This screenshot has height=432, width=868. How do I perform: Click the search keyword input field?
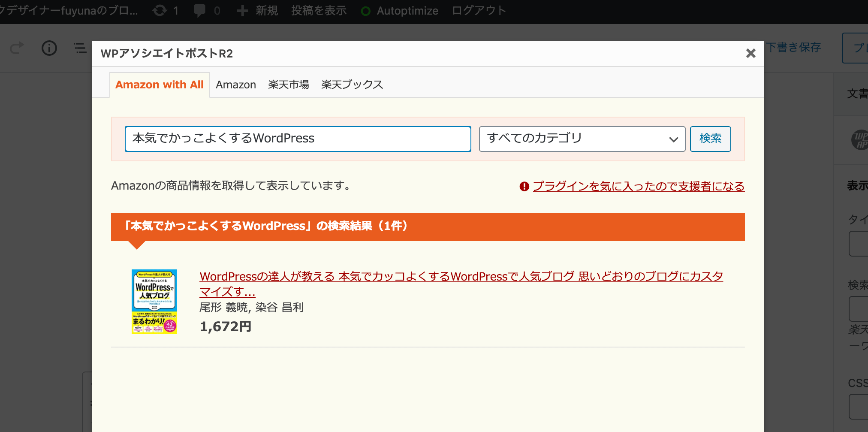[x=298, y=139]
